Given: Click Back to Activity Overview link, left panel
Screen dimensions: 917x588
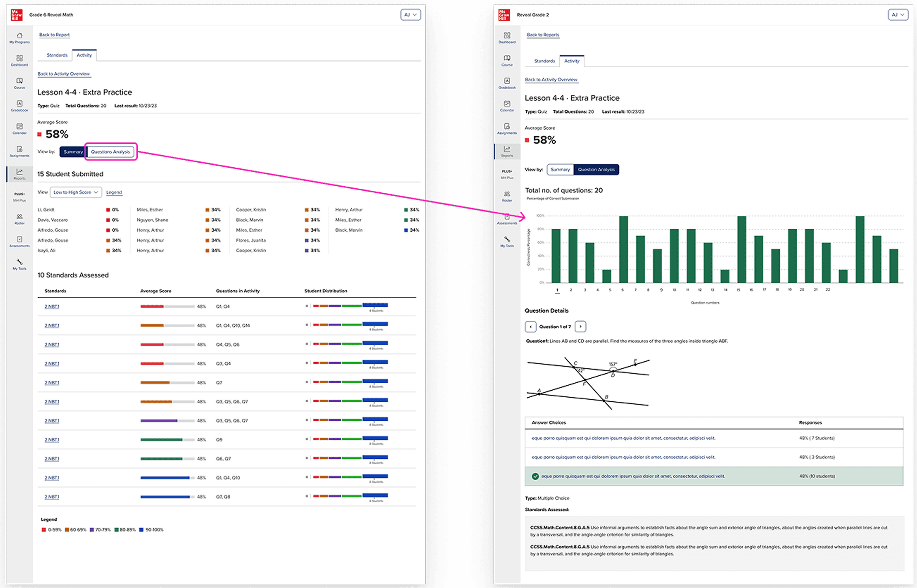Looking at the screenshot, I should (64, 74).
